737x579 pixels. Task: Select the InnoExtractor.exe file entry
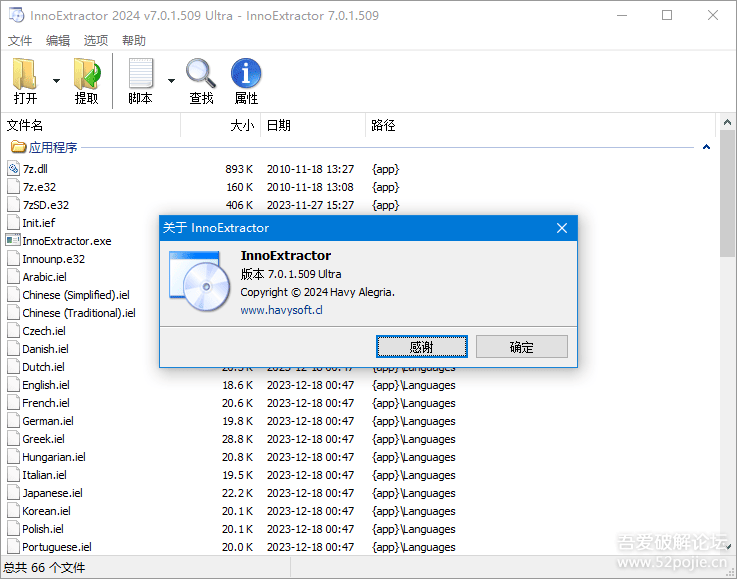point(66,241)
